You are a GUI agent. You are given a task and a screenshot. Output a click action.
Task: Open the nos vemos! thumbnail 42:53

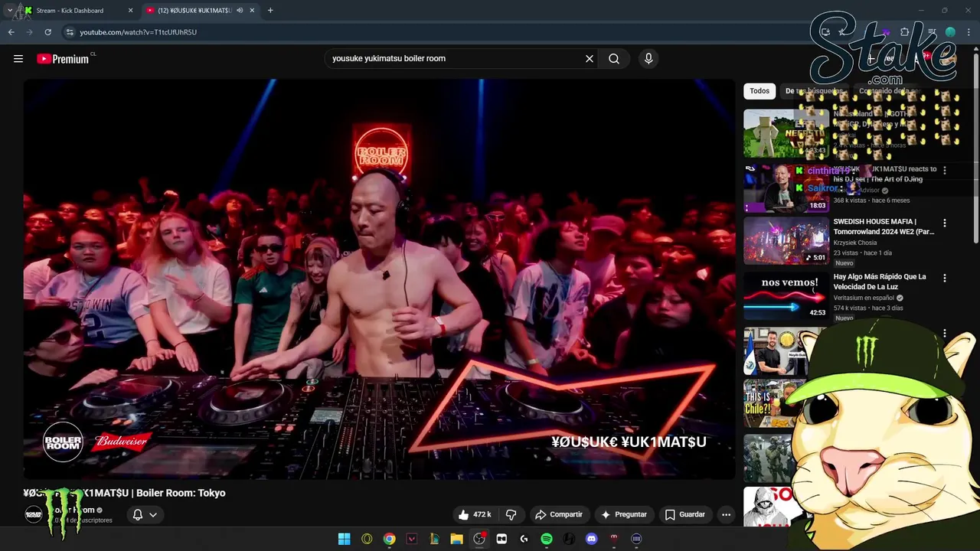786,296
